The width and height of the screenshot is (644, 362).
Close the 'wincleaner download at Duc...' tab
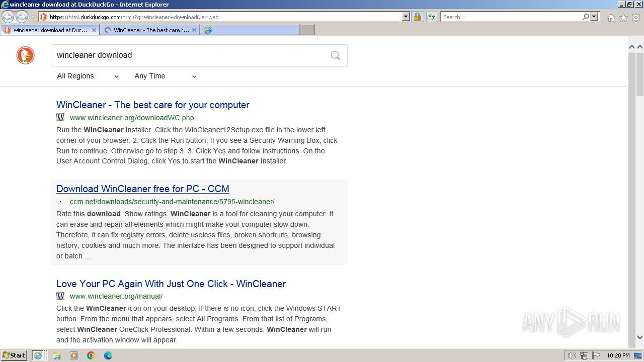[94, 30]
